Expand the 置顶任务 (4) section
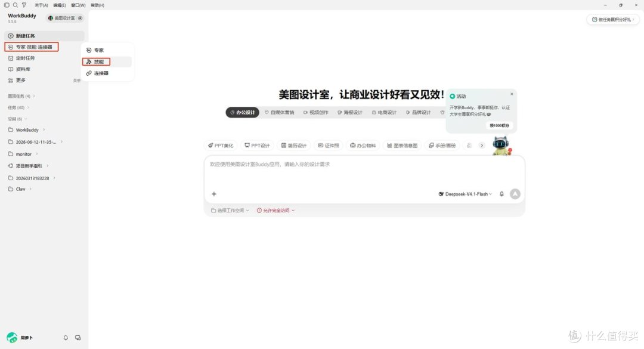The width and height of the screenshot is (644, 349). 21,96
